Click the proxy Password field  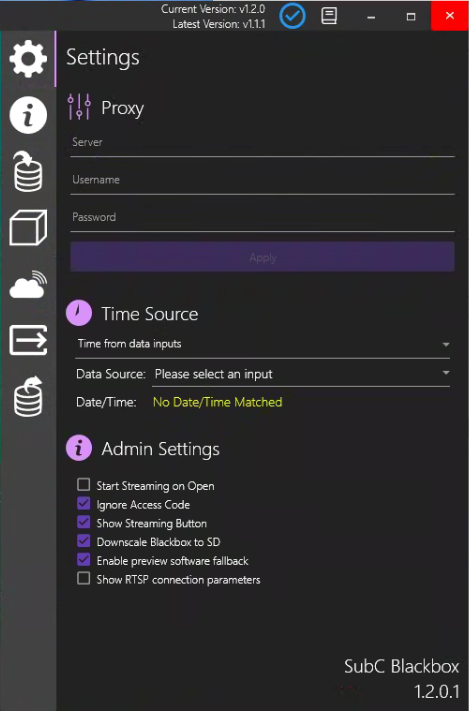[x=263, y=219]
